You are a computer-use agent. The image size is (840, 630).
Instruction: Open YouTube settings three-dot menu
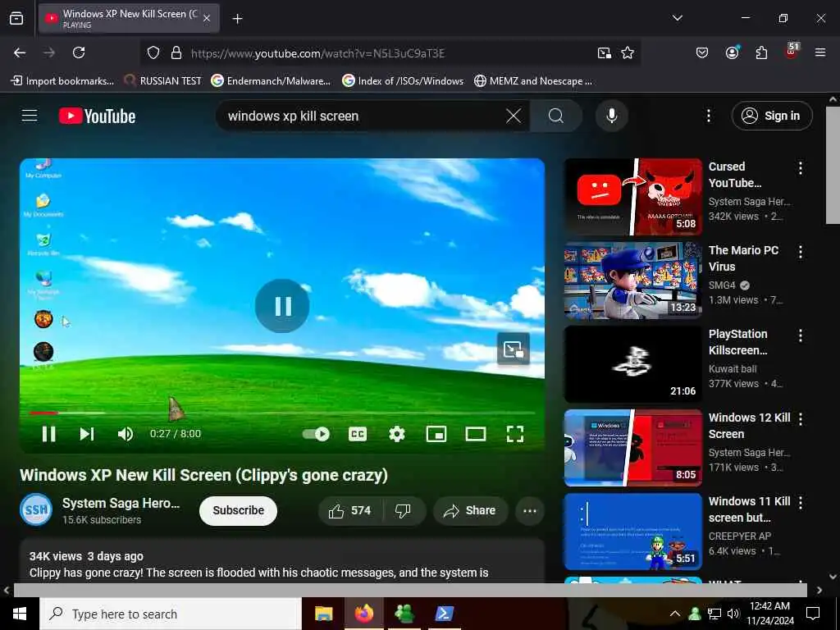(x=708, y=116)
